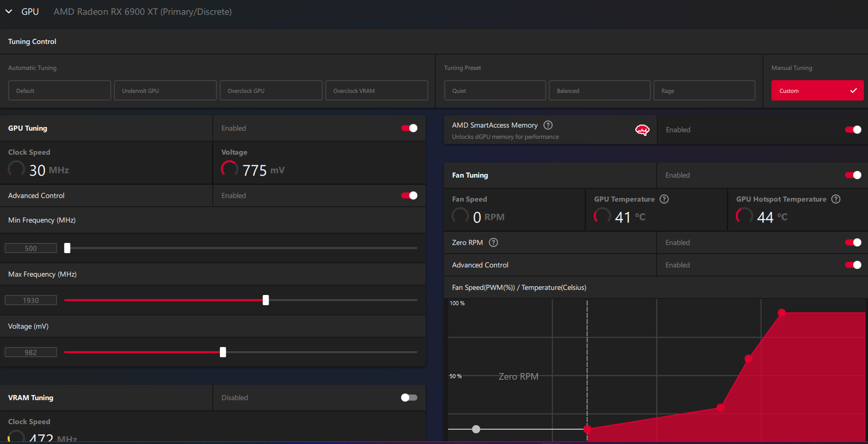
Task: Click the '30 MHz' clock speed reading
Action: [x=49, y=170]
